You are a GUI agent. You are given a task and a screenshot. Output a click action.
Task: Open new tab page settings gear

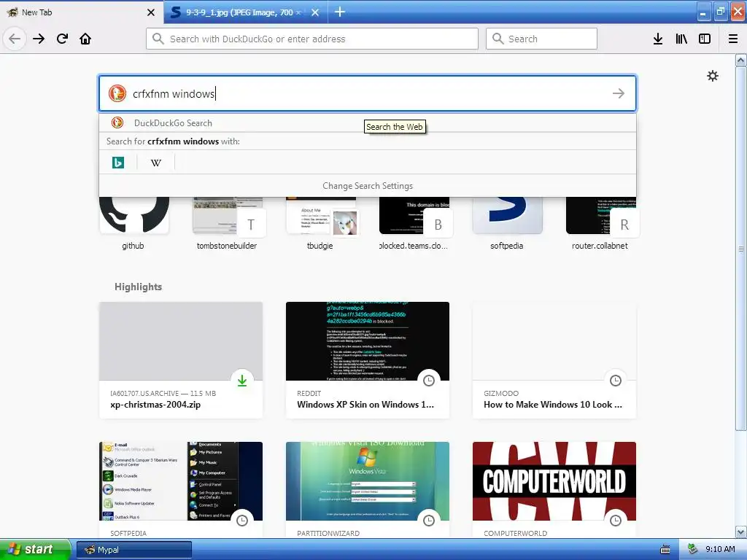(712, 76)
